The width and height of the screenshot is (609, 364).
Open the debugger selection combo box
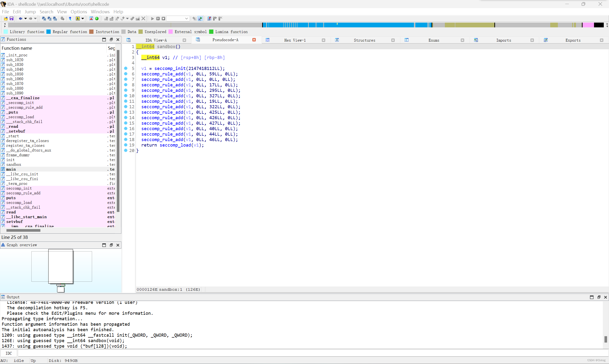tap(178, 19)
